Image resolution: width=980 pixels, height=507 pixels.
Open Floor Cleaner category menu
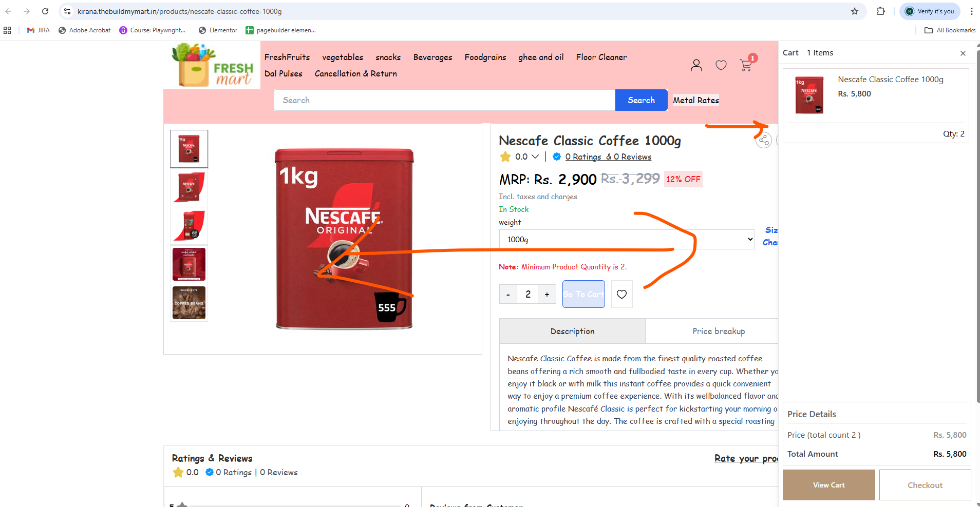click(601, 57)
